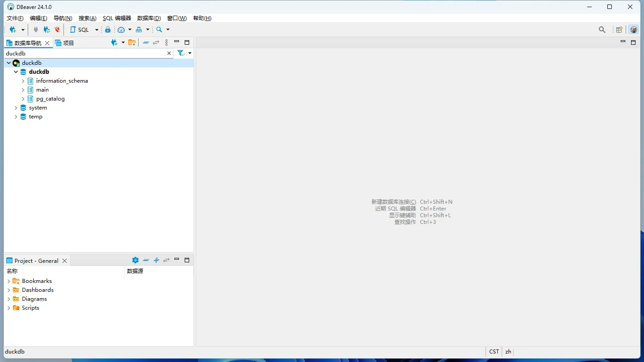644x362 pixels.
Task: Select the temp database in the tree
Action: pos(36,117)
